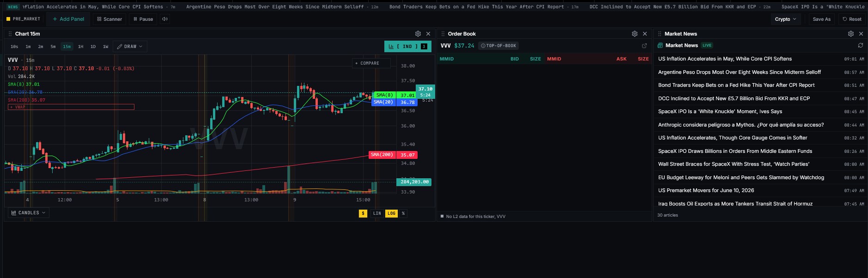Image resolution: width=868 pixels, height=278 pixels.
Task: Click Save As button
Action: (x=821, y=19)
